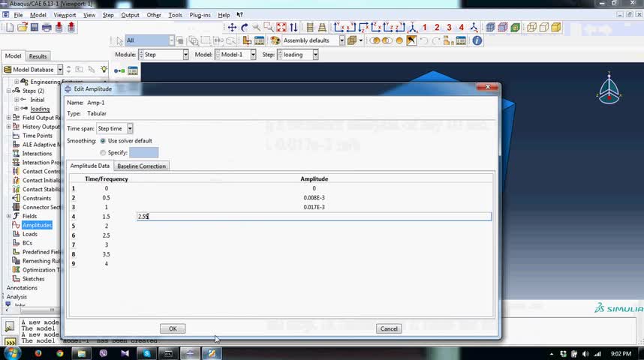Image resolution: width=644 pixels, height=360 pixels.
Task: Click the Save Model Database icon
Action: [35, 28]
